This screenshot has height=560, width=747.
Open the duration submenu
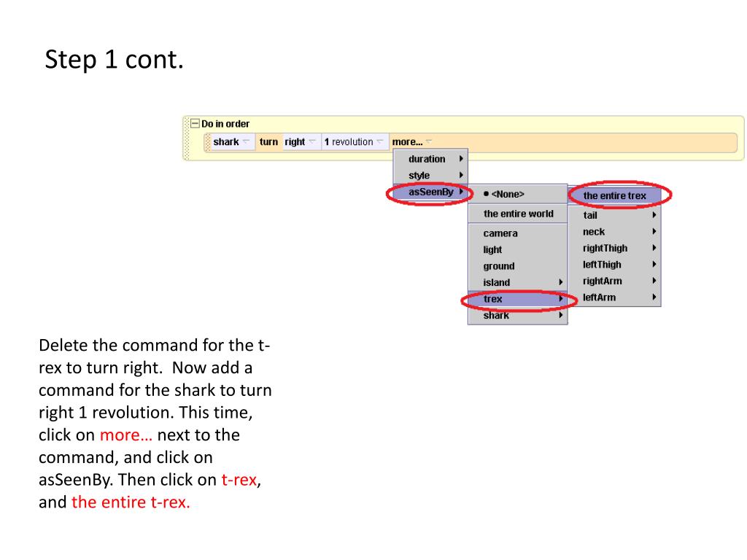(430, 159)
